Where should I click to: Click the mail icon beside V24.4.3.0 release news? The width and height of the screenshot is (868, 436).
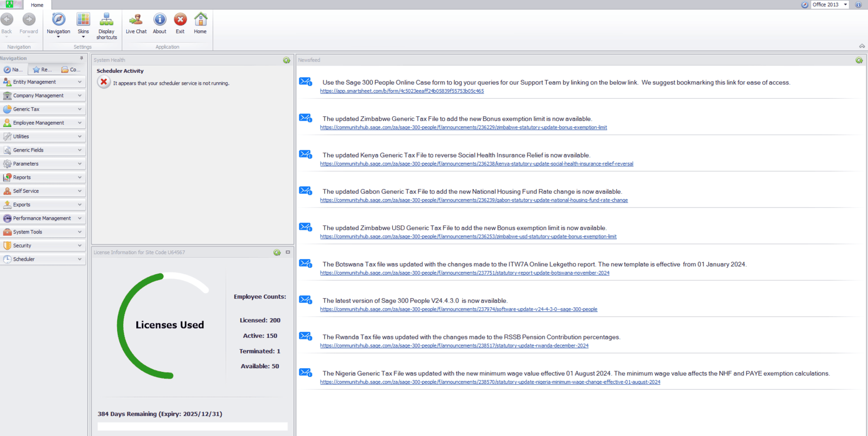point(305,300)
